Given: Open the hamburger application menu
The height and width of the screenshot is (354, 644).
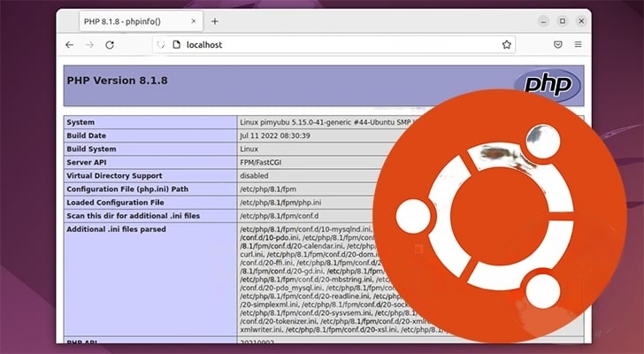Looking at the screenshot, I should coord(578,44).
